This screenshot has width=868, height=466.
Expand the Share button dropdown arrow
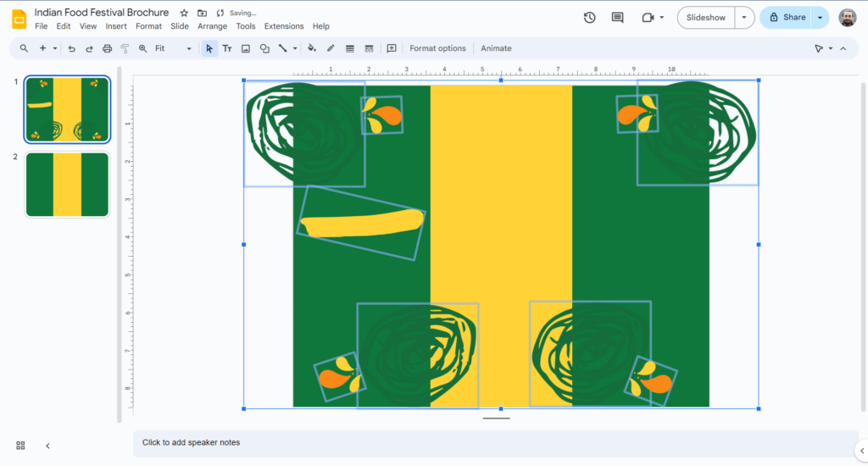pyautogui.click(x=820, y=17)
